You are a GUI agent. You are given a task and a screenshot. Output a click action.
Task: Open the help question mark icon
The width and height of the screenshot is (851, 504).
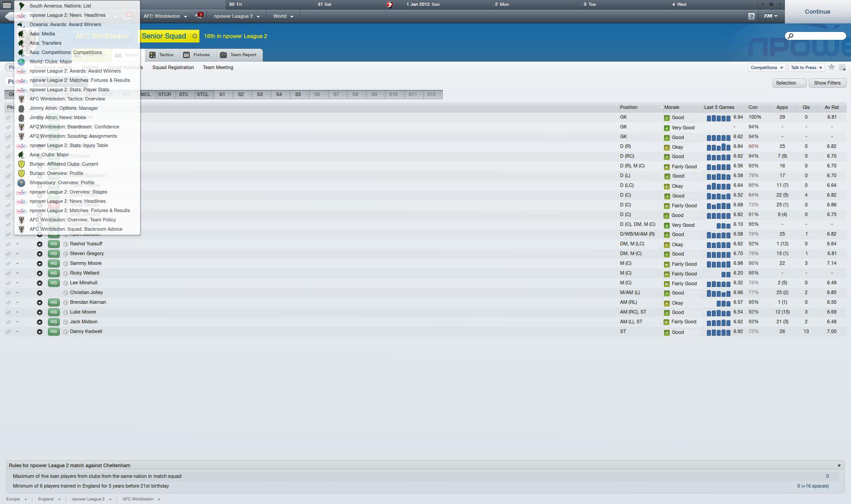click(751, 16)
